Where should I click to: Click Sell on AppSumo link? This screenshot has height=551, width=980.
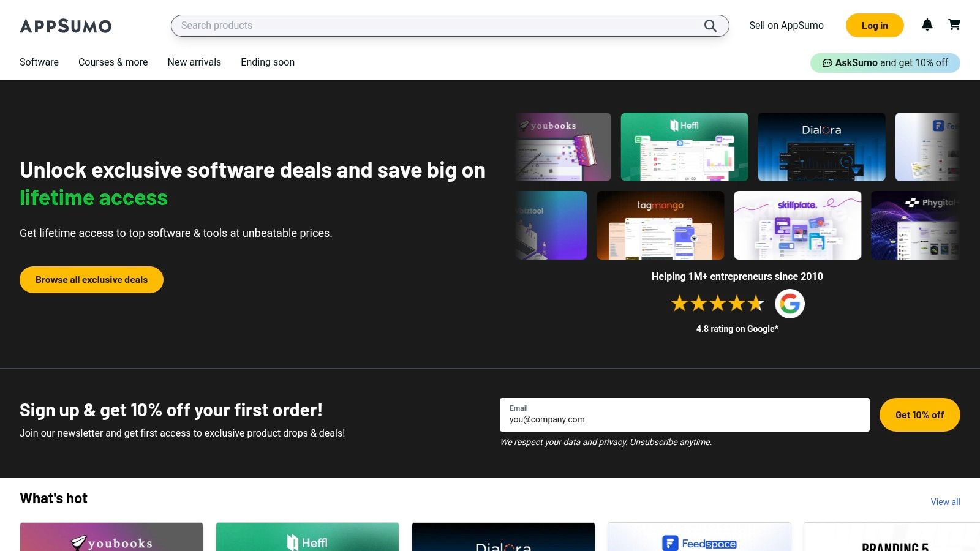[x=786, y=26]
